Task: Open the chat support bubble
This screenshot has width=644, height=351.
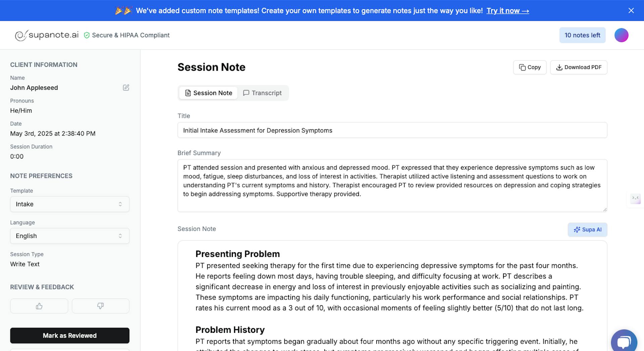Action: 624,340
